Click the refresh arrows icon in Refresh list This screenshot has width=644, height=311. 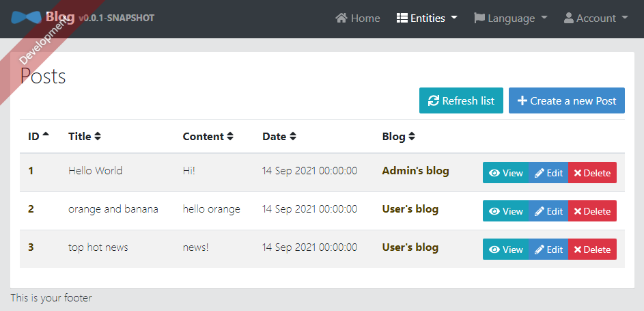(x=433, y=100)
